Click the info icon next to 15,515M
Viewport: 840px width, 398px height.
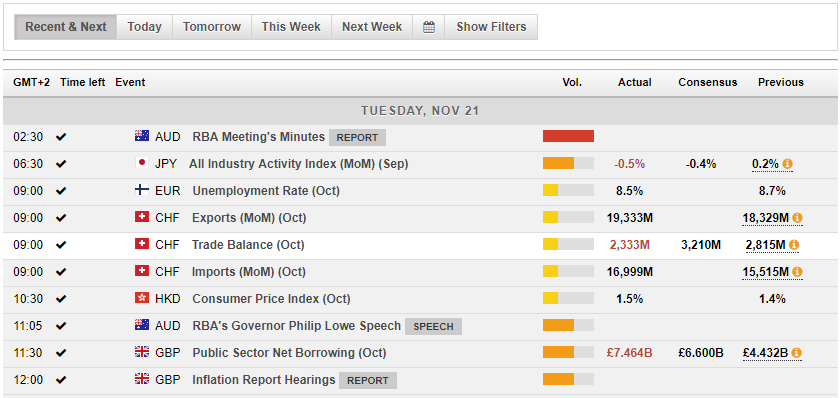coord(797,272)
